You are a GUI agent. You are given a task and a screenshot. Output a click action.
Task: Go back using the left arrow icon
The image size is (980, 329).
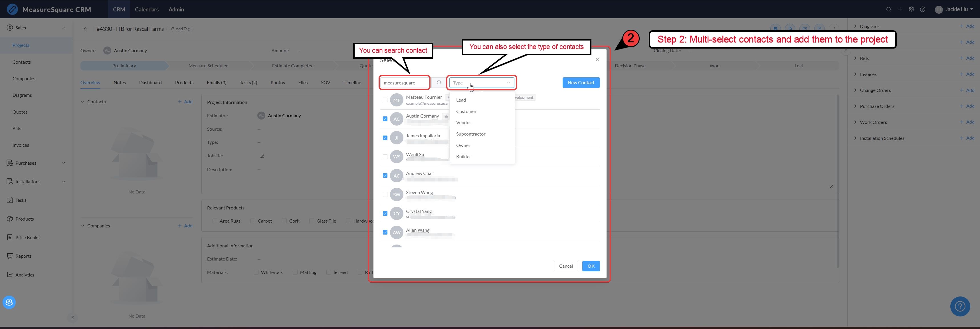(86, 29)
